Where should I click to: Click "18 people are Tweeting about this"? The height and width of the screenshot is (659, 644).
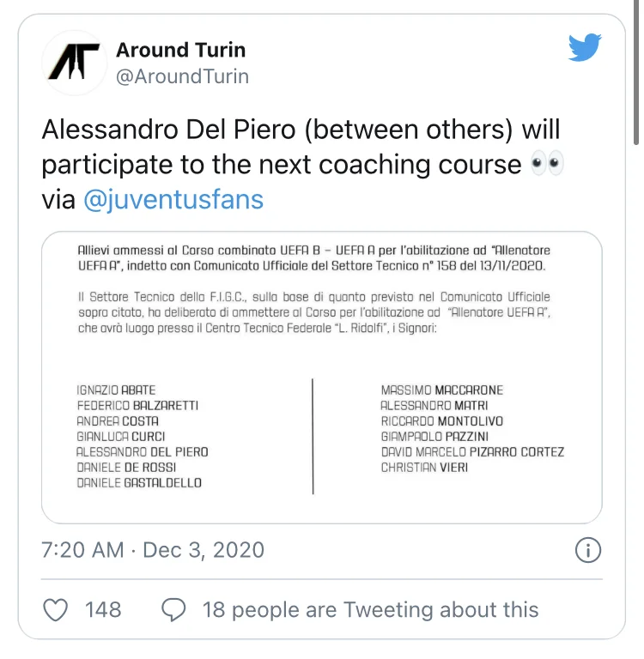370,610
